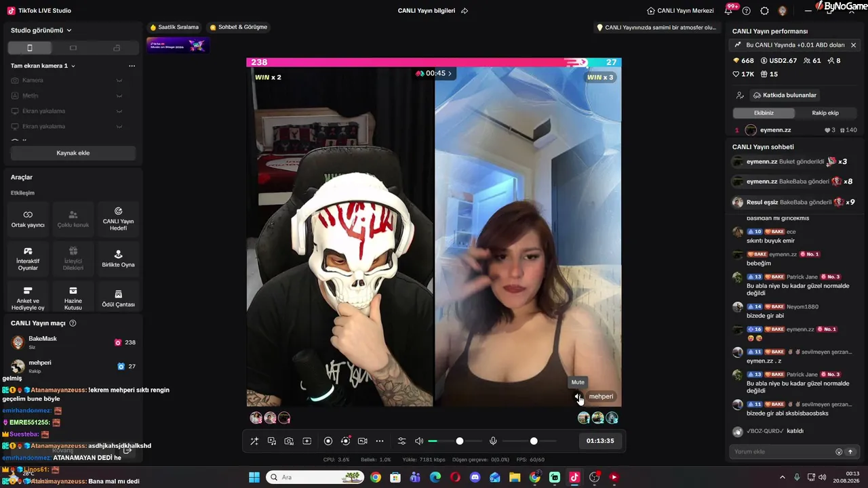
Task: Open the AI camera snapshot tool
Action: coord(289,441)
